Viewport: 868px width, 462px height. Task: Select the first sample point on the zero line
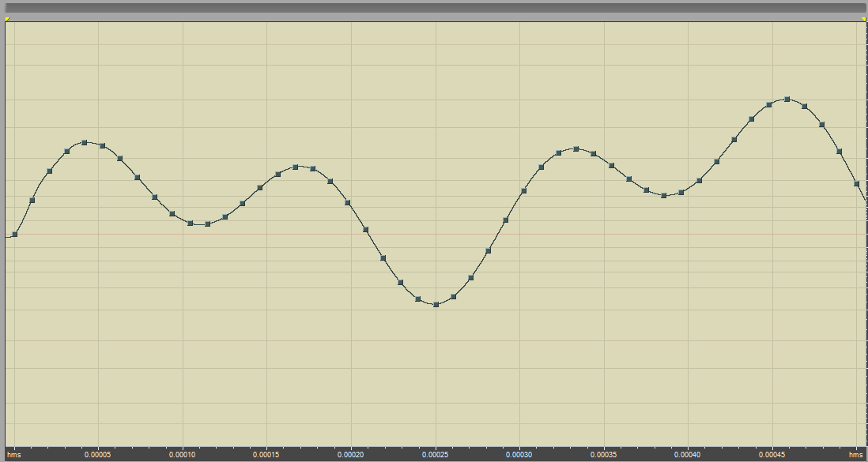click(15, 235)
